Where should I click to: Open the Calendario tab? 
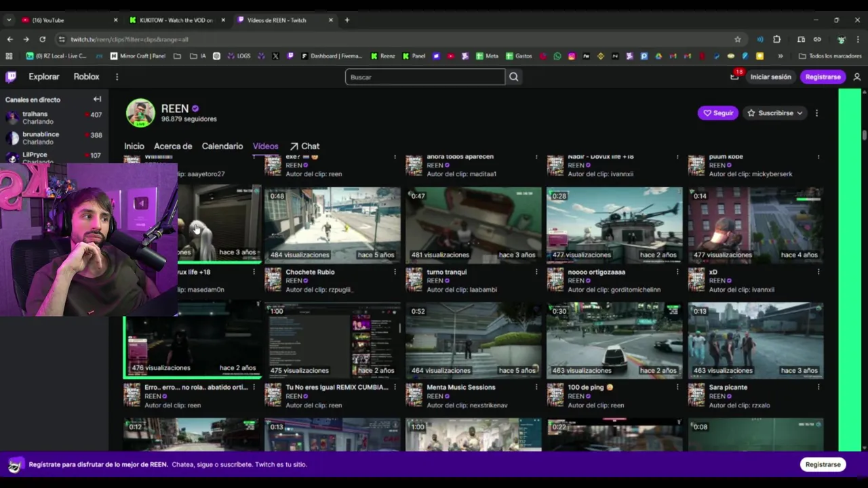tap(222, 146)
